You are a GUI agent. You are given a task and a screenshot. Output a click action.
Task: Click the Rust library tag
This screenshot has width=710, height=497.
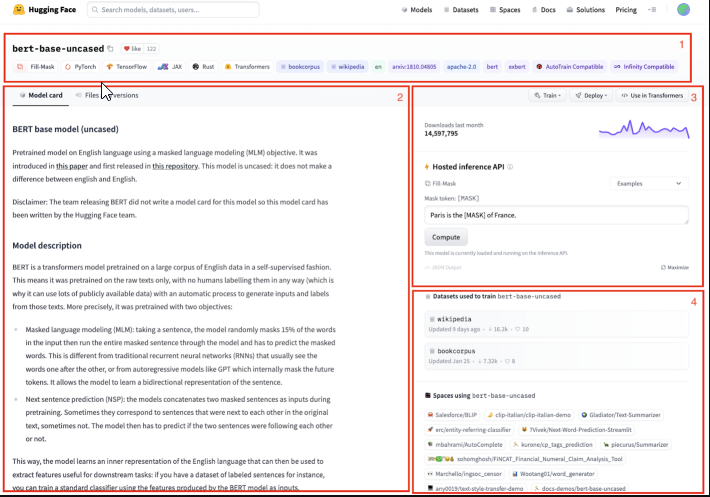click(x=204, y=67)
